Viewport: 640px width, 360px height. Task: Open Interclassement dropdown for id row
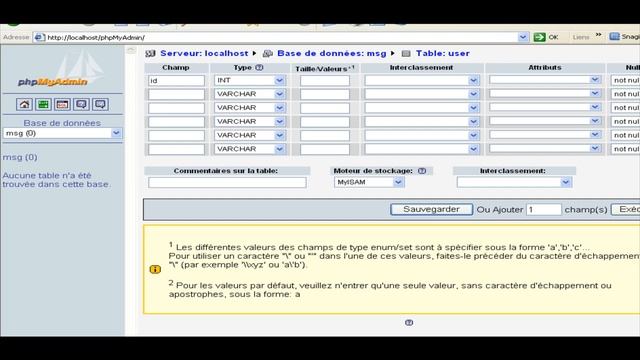tap(422, 80)
